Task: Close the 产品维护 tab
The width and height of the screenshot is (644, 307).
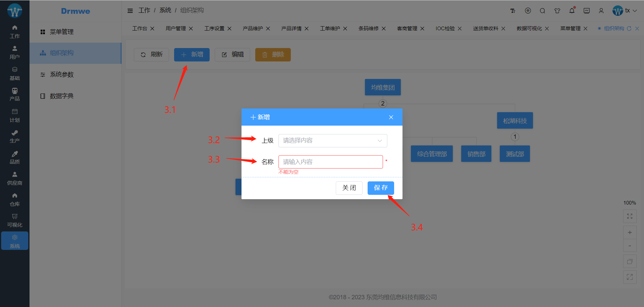Action: (x=268, y=29)
